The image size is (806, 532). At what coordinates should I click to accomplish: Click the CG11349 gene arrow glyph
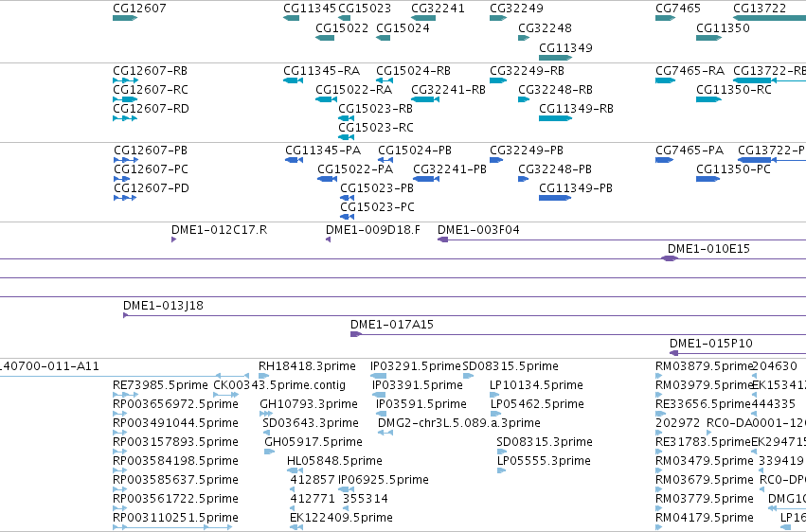[556, 58]
